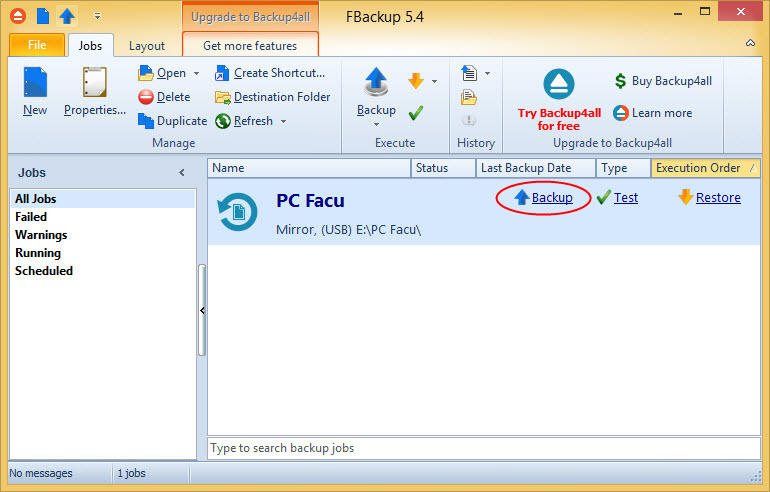Click Create Shortcut...
The width and height of the screenshot is (770, 492).
(270, 73)
